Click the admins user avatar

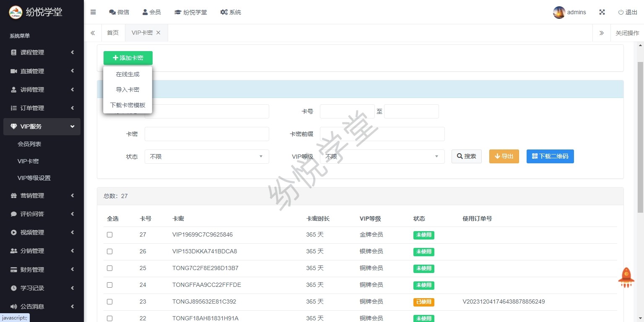coord(559,13)
